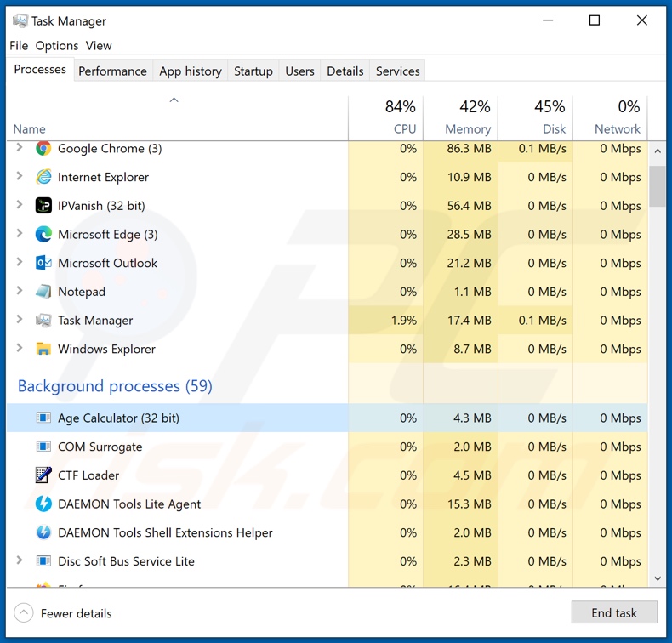Sort by the CPU column header

[x=385, y=117]
